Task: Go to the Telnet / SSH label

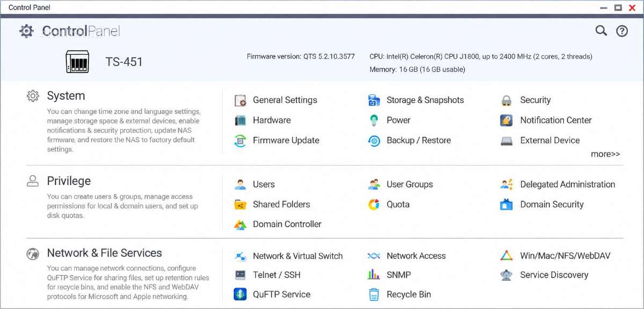Action: click(277, 275)
